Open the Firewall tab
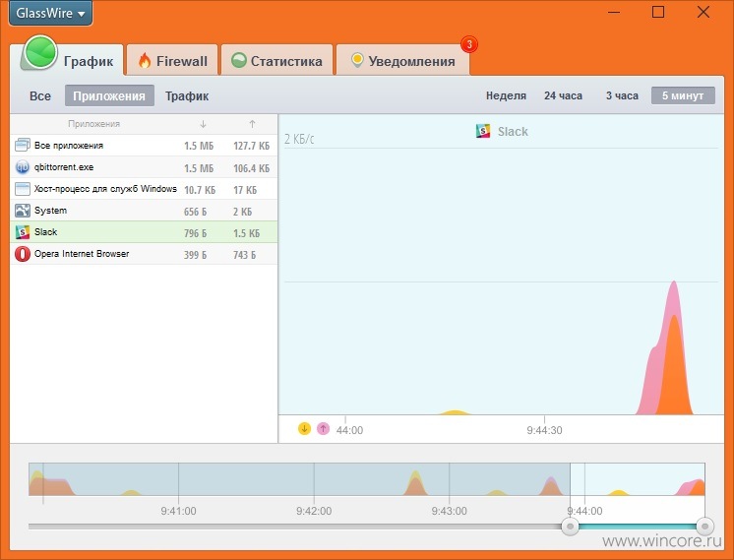 (x=172, y=60)
